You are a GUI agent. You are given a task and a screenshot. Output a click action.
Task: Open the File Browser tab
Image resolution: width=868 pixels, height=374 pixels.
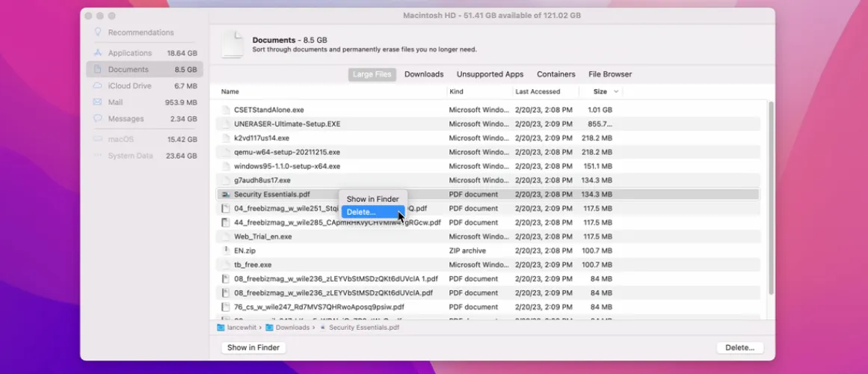609,74
